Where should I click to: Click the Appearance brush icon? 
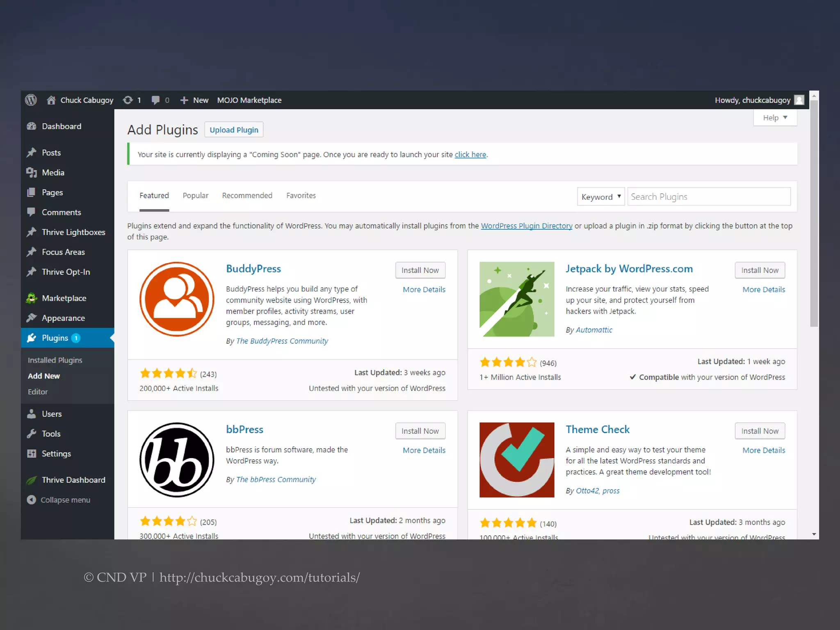coord(32,318)
